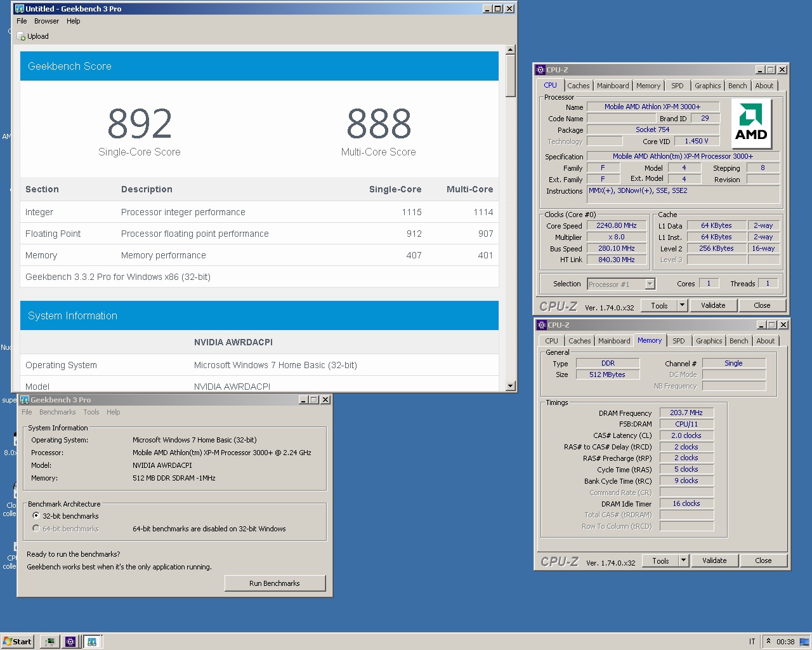Open the Start menu
Viewport: 812px width, 650px height.
pyautogui.click(x=17, y=642)
